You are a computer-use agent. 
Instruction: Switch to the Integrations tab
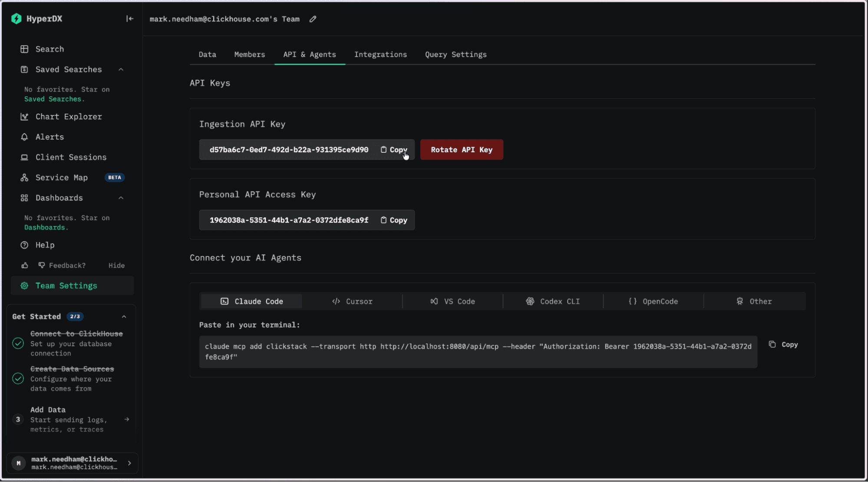pyautogui.click(x=380, y=55)
